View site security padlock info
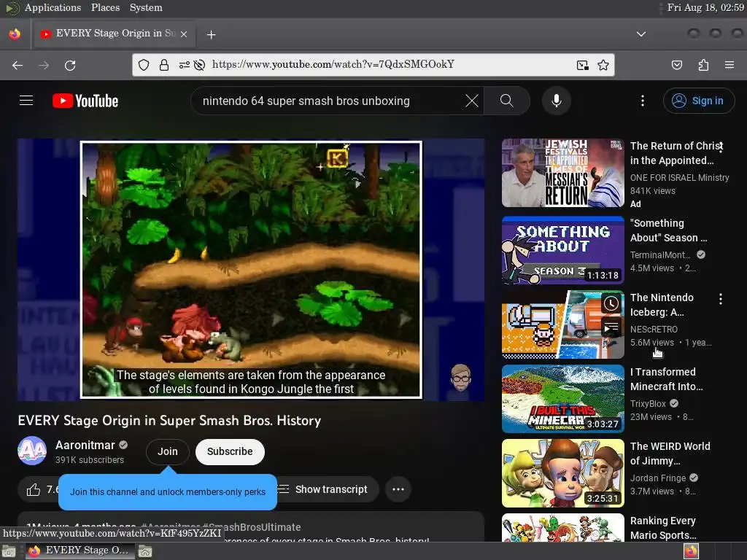747x560 pixels. point(164,65)
